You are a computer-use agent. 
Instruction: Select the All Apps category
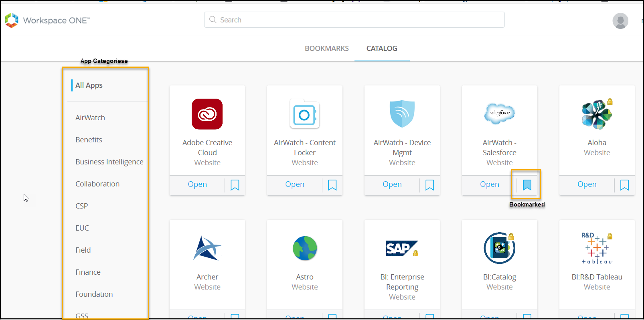click(89, 85)
